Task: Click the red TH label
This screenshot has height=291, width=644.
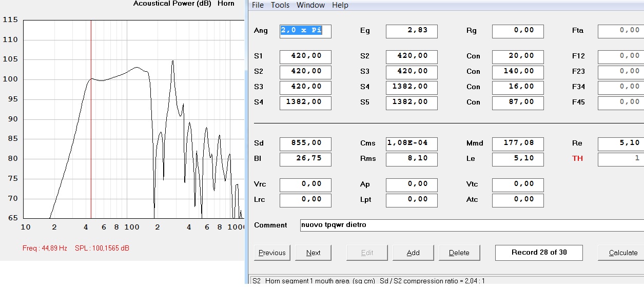Action: tap(578, 158)
